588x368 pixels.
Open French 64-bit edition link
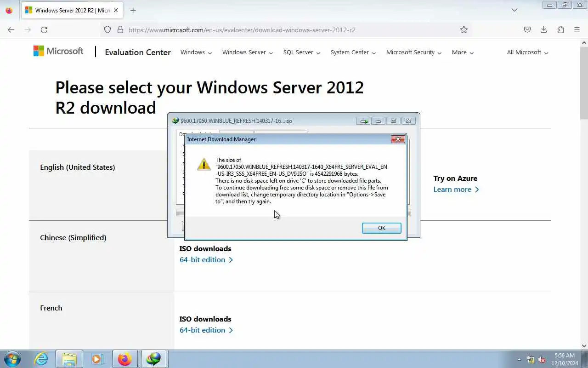[206, 330]
